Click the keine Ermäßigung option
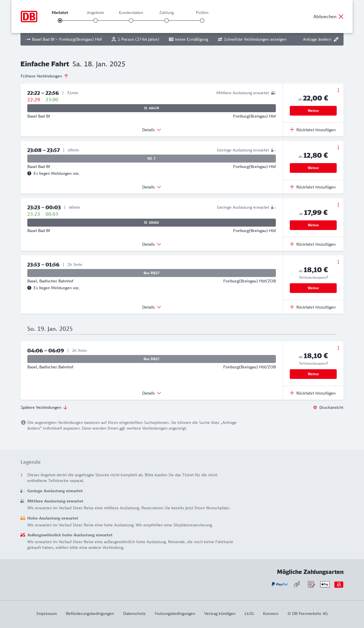This screenshot has height=628, width=364. point(189,39)
